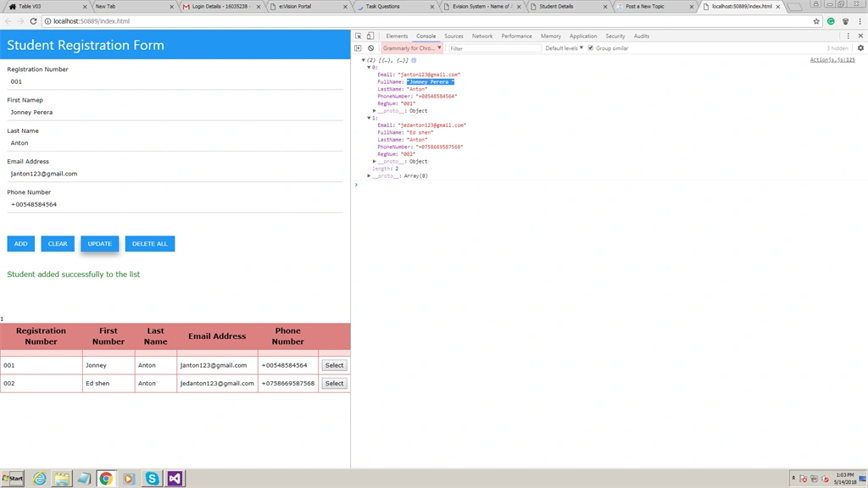Toggle the Group similar checkbox

tap(591, 48)
